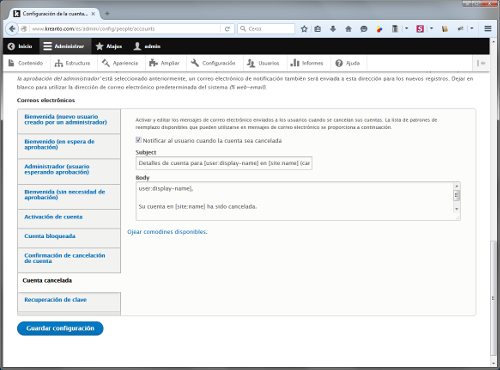The height and width of the screenshot is (370, 500).
Task: Select Confirmación de cancelación de cuenta tab
Action: 69,260
